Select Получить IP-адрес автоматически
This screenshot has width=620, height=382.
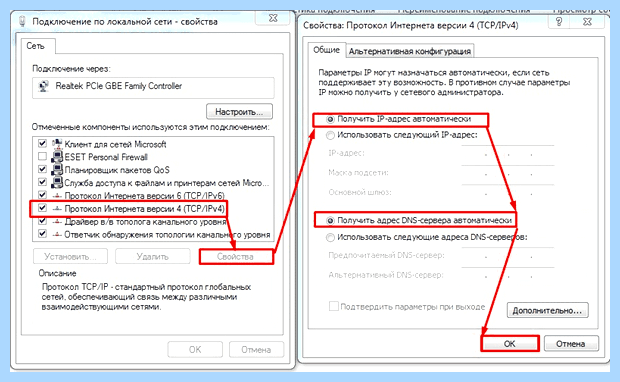(x=330, y=119)
